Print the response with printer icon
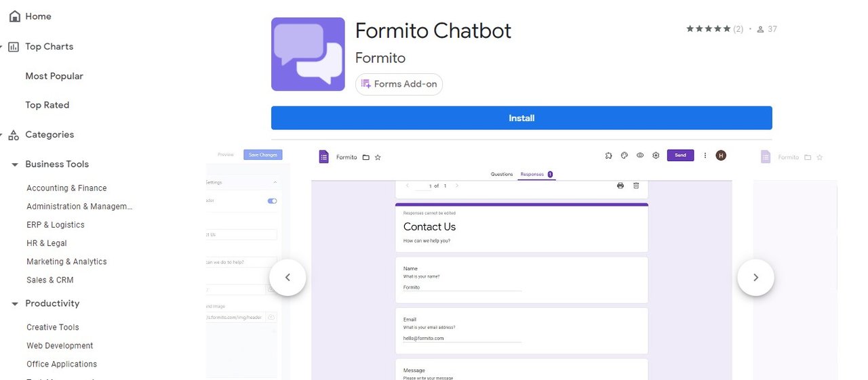The height and width of the screenshot is (380, 868). point(620,186)
